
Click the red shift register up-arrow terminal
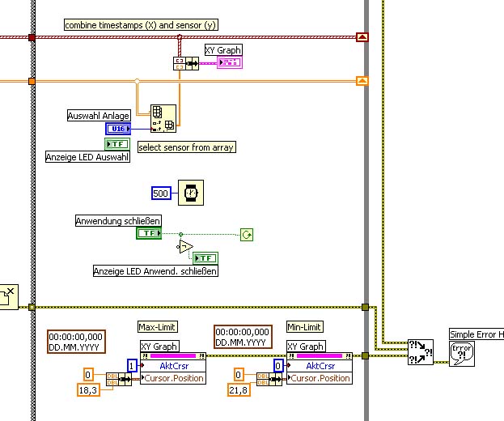pyautogui.click(x=362, y=37)
